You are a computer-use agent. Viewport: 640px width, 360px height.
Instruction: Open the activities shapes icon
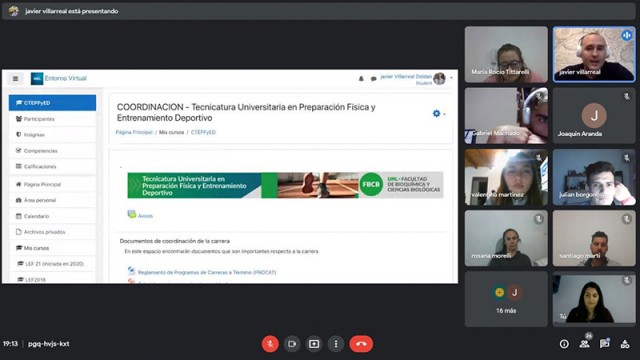pos(625,344)
